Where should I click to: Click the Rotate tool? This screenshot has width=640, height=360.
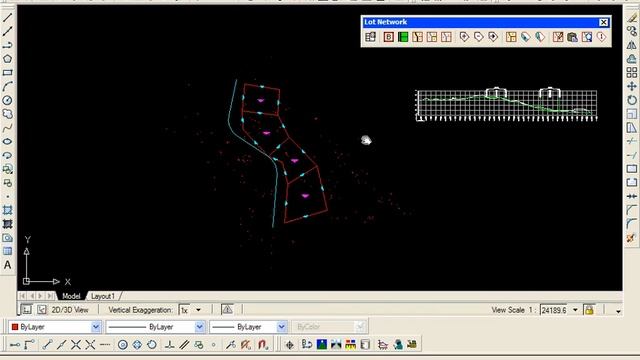point(632,100)
